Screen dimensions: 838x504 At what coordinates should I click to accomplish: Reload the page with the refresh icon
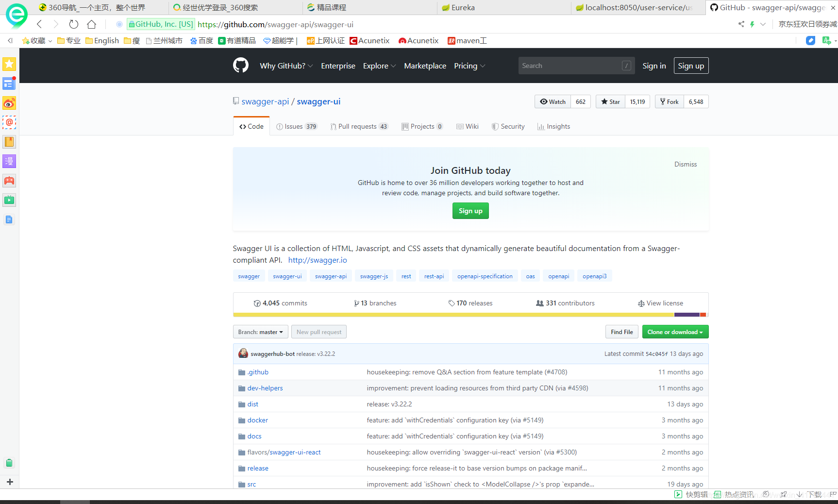tap(74, 24)
